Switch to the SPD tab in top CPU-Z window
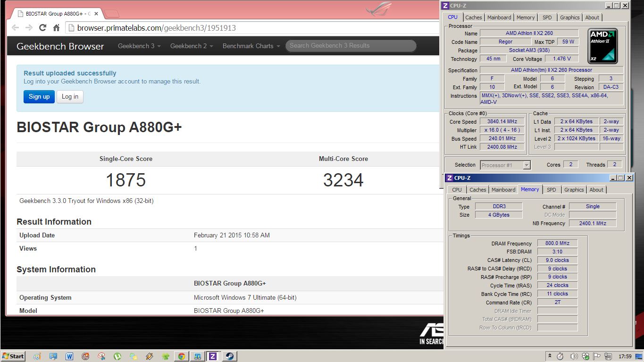 [x=547, y=17]
